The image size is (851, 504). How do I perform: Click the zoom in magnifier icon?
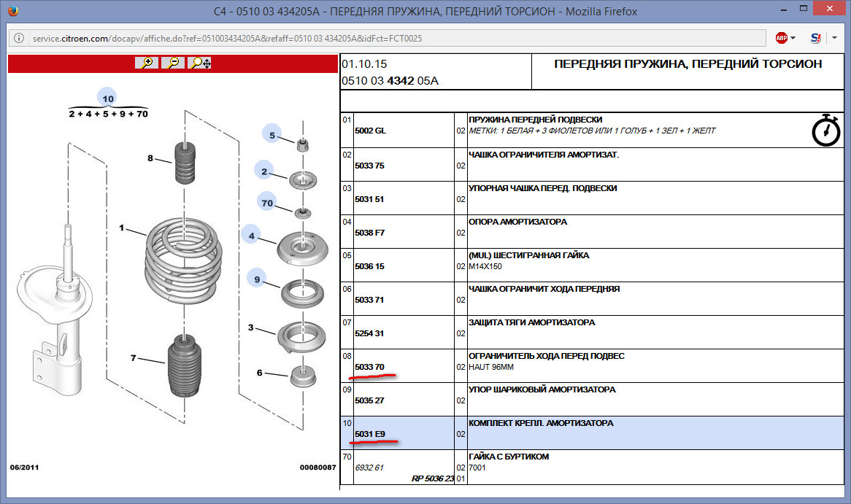click(147, 63)
